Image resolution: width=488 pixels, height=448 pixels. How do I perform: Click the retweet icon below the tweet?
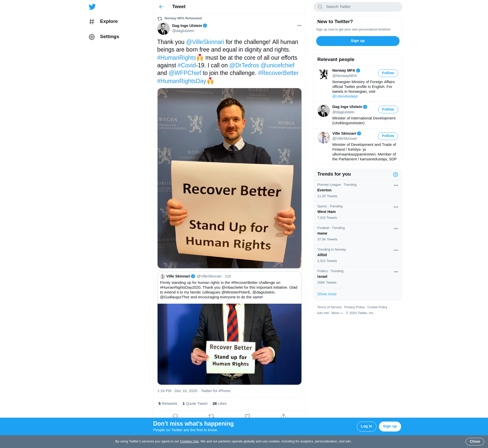[211, 416]
